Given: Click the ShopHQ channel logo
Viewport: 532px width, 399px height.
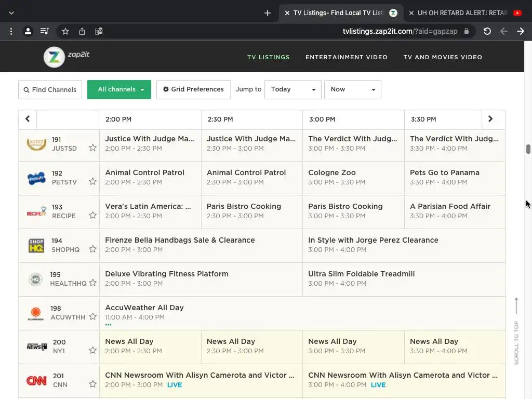Looking at the screenshot, I should pos(36,246).
